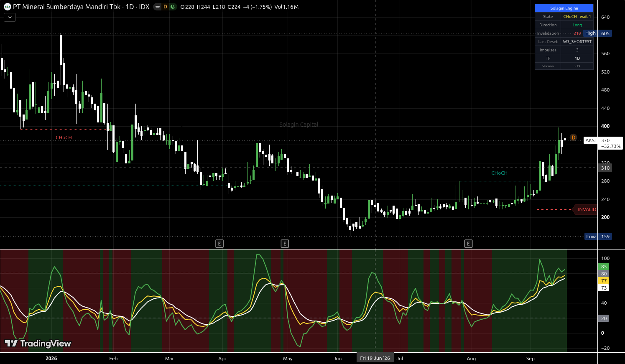The height and width of the screenshot is (364, 625).
Task: Click the AKSI 370 last price label
Action: point(603,143)
